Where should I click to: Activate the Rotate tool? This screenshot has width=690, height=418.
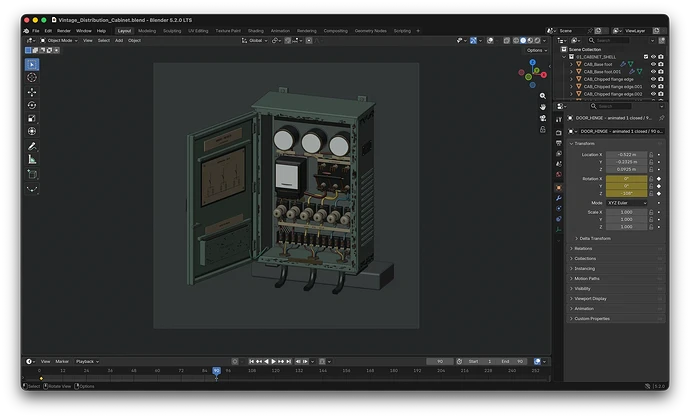click(32, 105)
